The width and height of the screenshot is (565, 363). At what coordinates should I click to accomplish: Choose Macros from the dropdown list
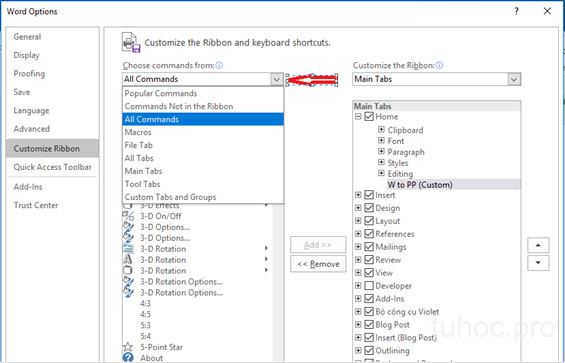coord(203,132)
